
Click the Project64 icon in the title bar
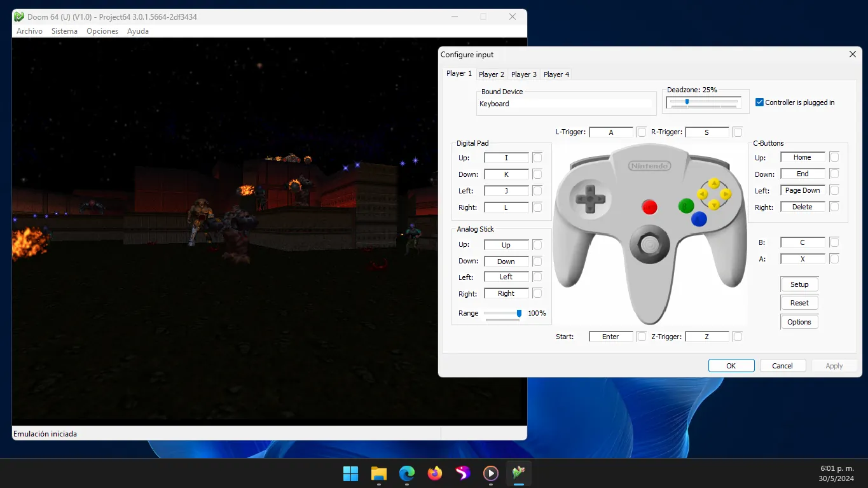pyautogui.click(x=19, y=17)
